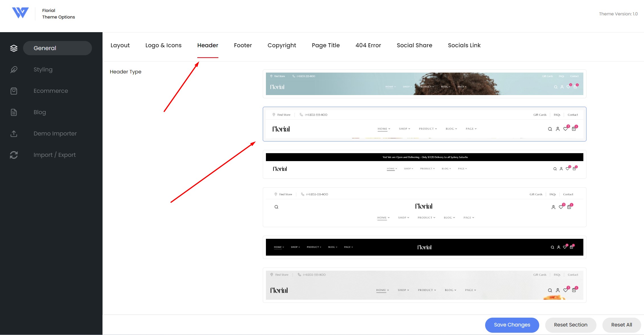Click the Blog document icon
The image size is (644, 335).
(14, 112)
